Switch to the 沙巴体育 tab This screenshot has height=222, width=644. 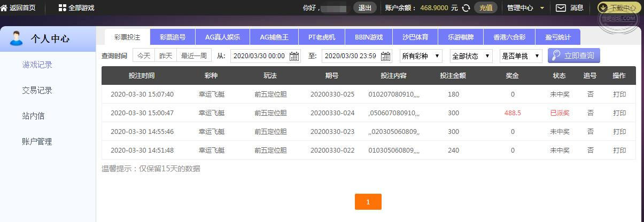[415, 37]
